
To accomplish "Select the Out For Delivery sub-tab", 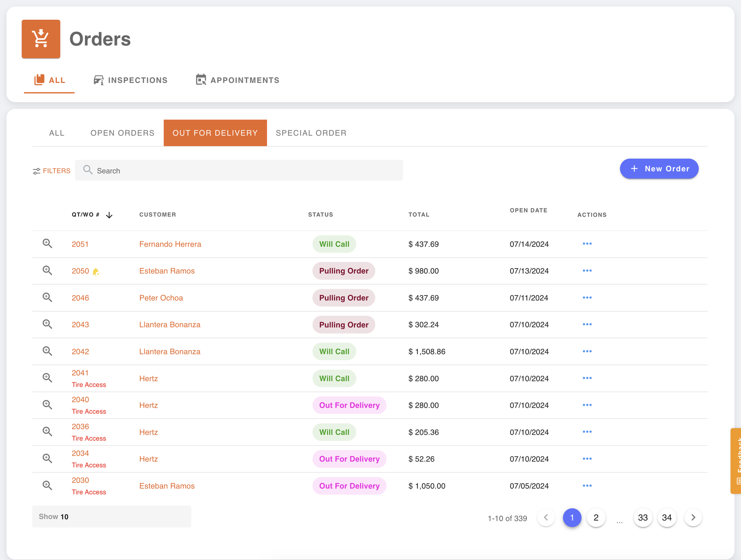I will click(215, 133).
